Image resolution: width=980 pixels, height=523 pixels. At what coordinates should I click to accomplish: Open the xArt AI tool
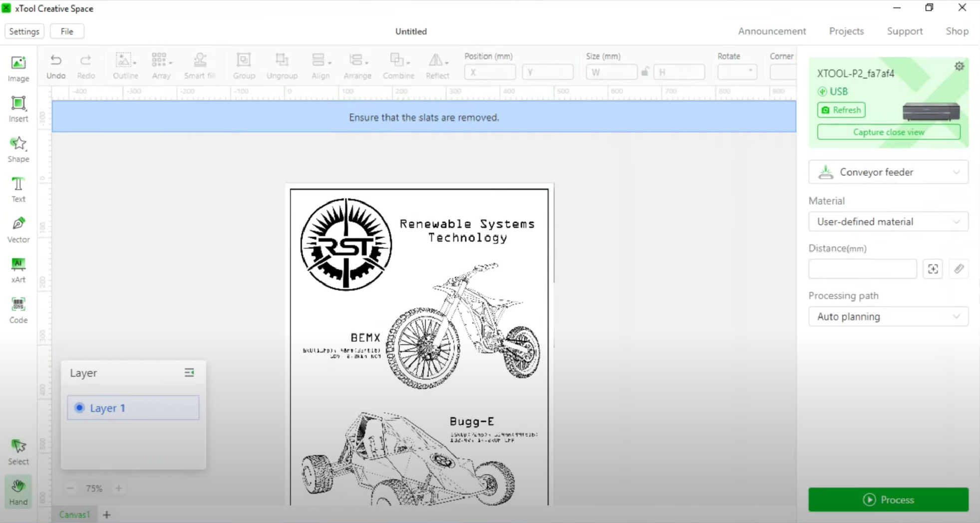click(x=18, y=270)
